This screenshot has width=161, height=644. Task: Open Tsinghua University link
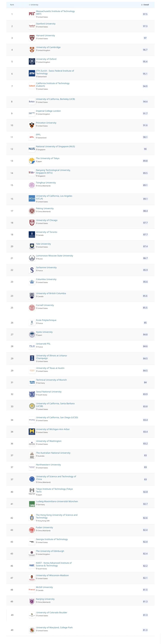coord(46,183)
